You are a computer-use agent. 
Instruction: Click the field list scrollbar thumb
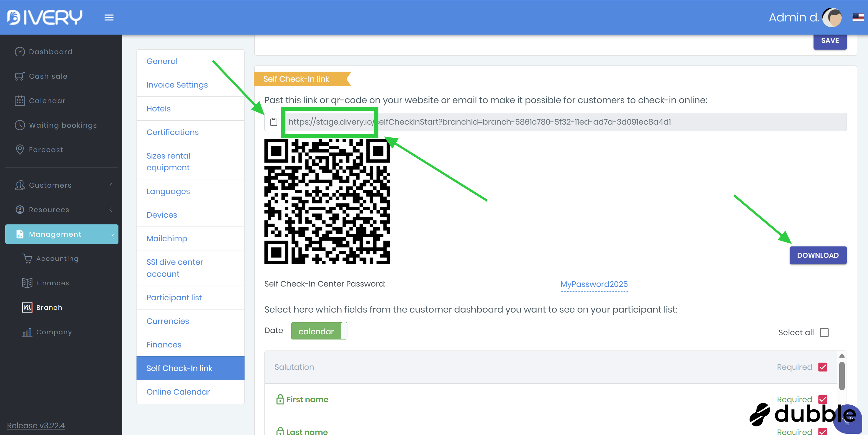click(x=842, y=375)
